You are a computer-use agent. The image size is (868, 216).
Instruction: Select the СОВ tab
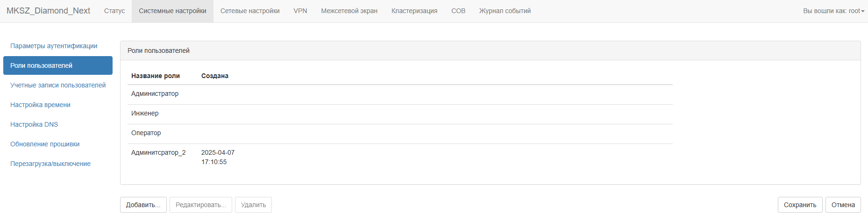(x=458, y=11)
